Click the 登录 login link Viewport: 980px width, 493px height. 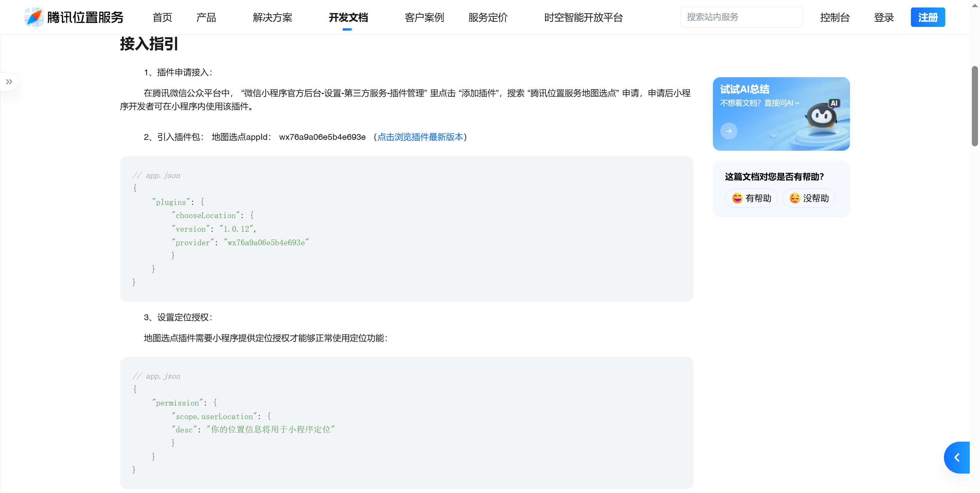click(x=883, y=17)
